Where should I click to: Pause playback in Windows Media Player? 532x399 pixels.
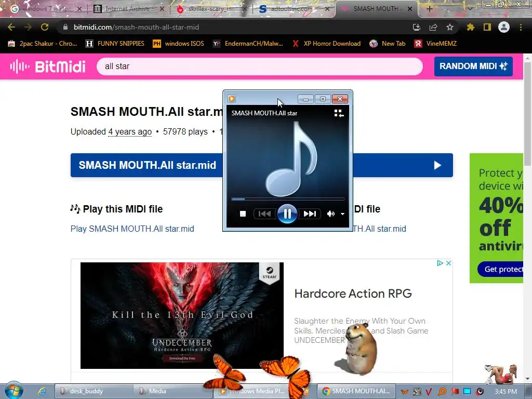tap(287, 214)
